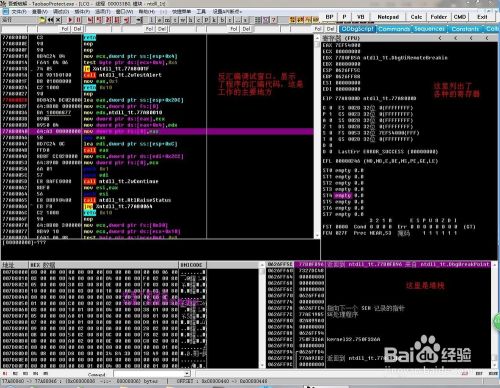Open handles 'h' button
Viewport: 500px width, 388px height.
pyautogui.click(x=191, y=20)
